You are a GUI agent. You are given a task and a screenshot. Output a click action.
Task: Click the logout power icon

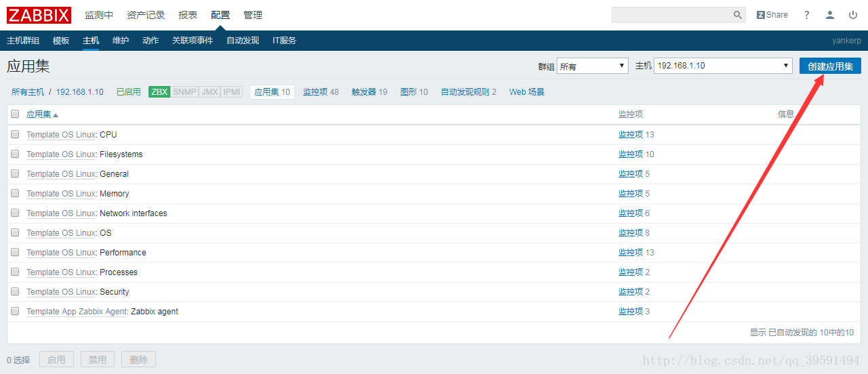click(853, 15)
